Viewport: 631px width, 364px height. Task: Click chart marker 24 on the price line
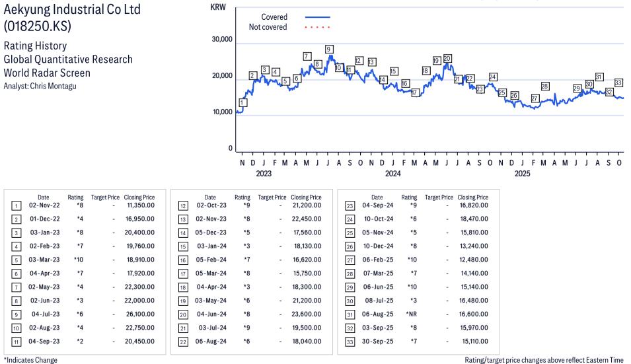493,77
